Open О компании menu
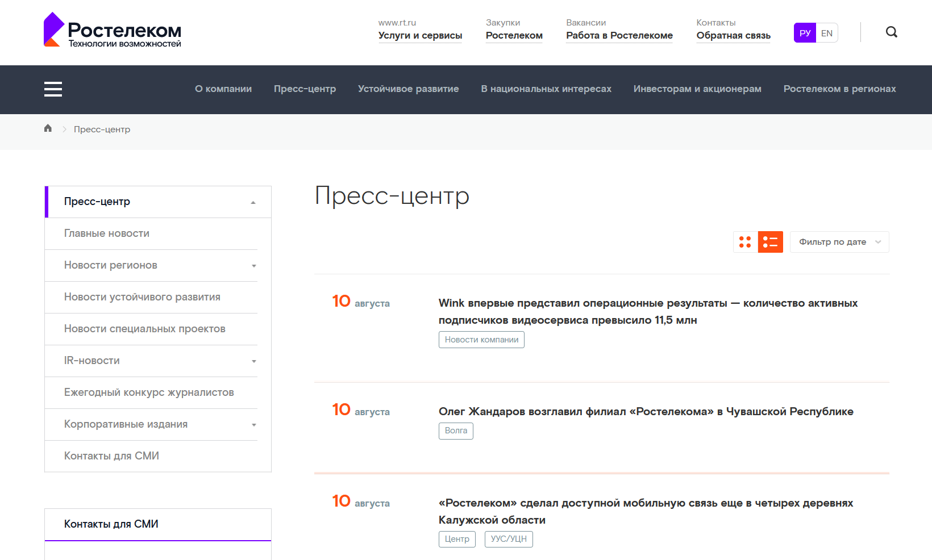Image resolution: width=932 pixels, height=560 pixels. click(223, 89)
